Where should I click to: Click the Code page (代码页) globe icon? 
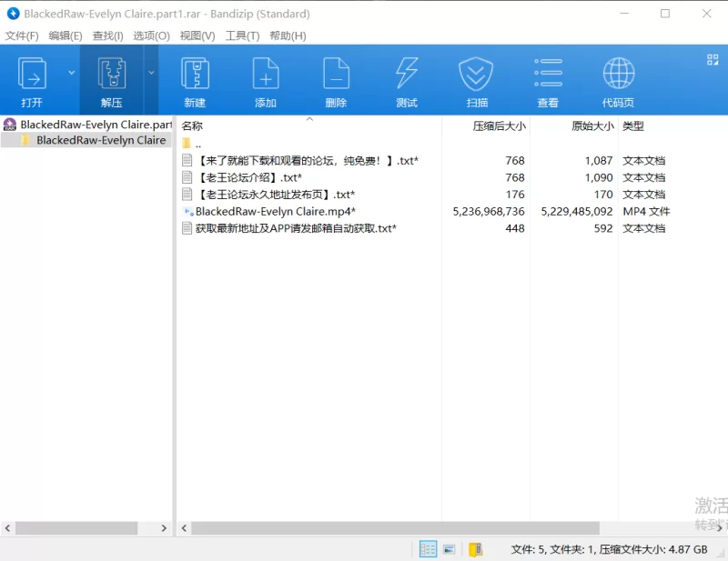point(619,73)
